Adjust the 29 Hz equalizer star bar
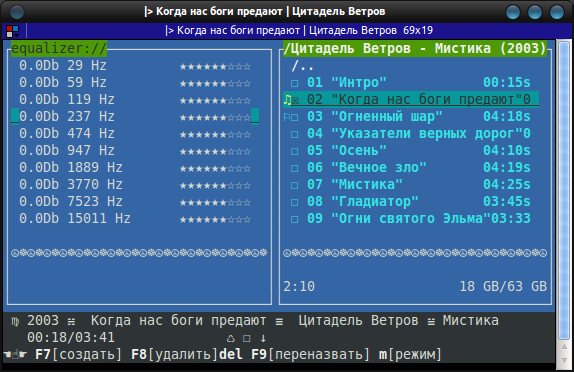Viewport: 574px width, 372px height. [215, 67]
